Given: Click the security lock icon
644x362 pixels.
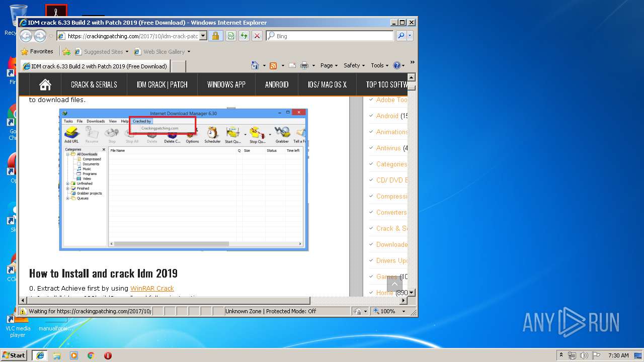Looking at the screenshot, I should pyautogui.click(x=215, y=36).
